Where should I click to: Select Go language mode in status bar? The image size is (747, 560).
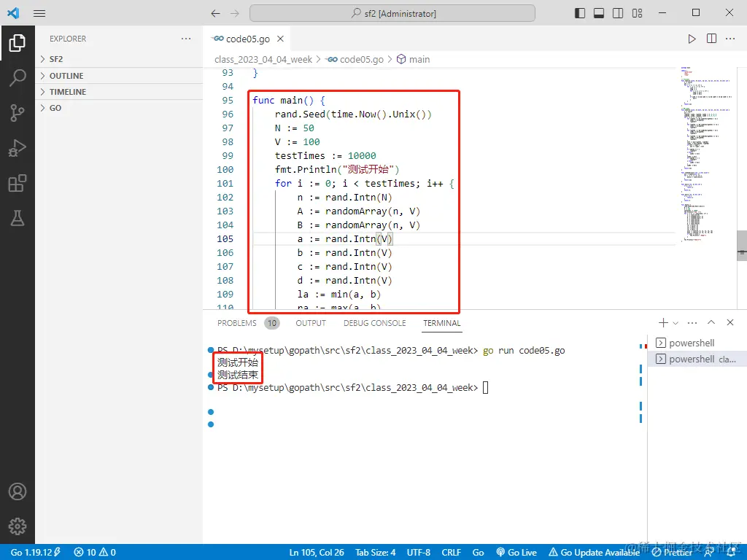[479, 553]
